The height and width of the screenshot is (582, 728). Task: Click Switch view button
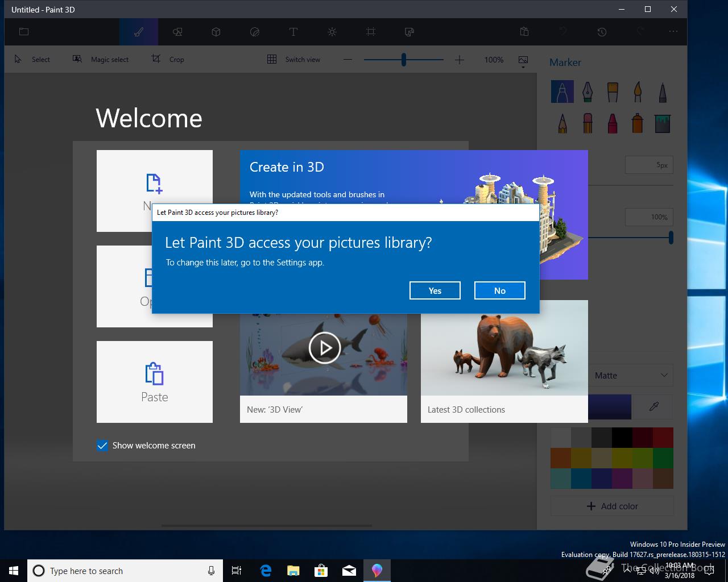294,59
